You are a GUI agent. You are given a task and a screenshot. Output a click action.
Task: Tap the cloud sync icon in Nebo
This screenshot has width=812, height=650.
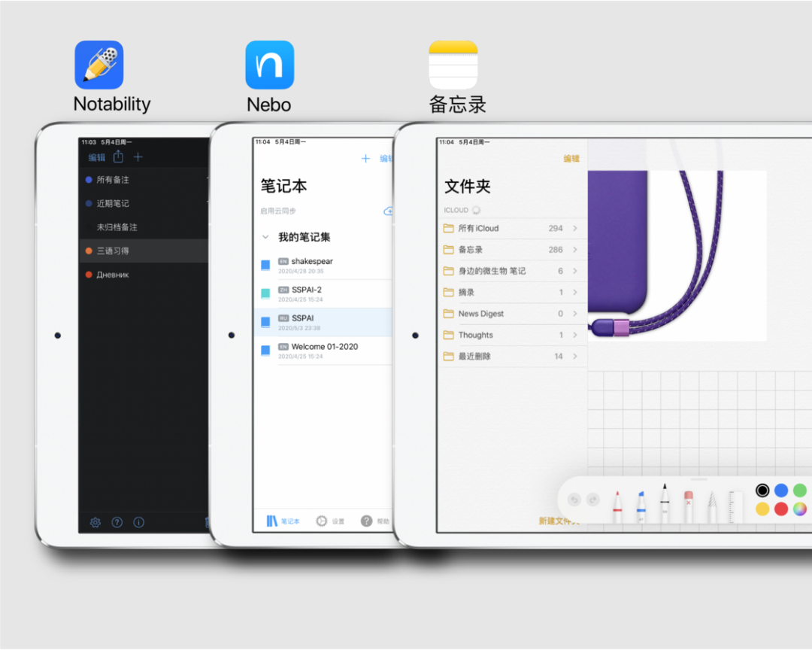click(388, 211)
